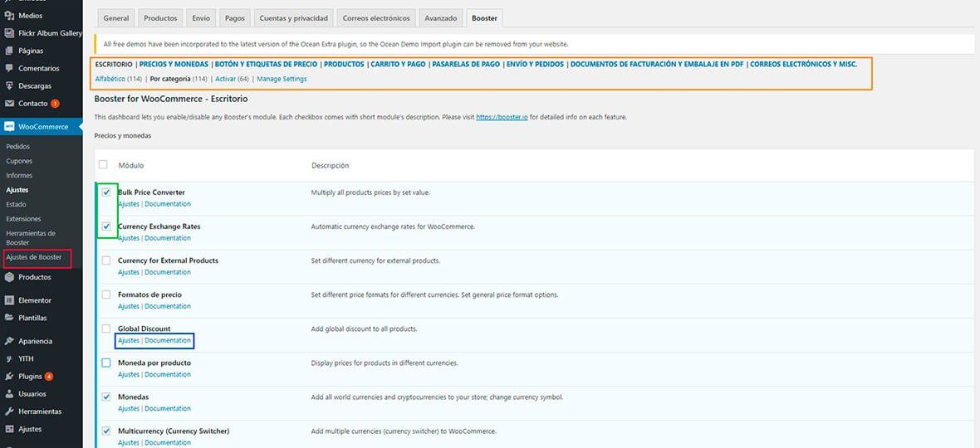Viewport: 980px width, 448px height.
Task: Click the Productos box icon
Action: pyautogui.click(x=9, y=277)
